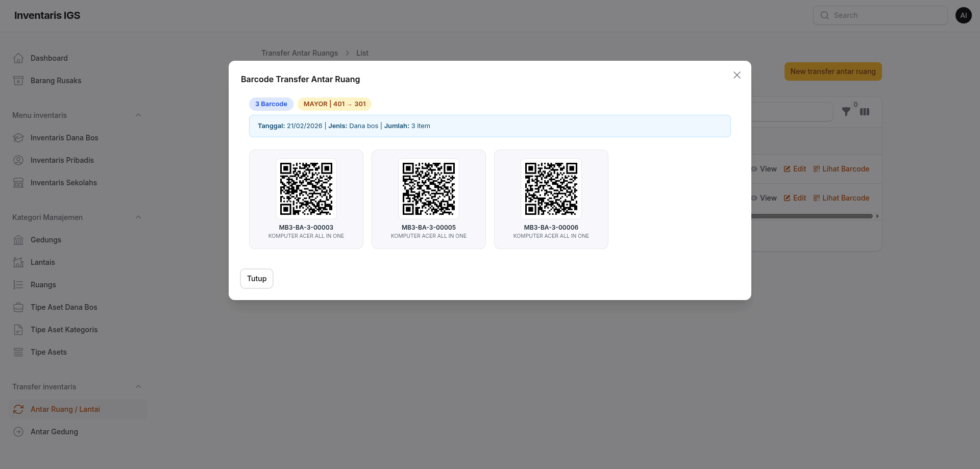
Task: Click the Inventaris Dana Bos icon
Action: 18,138
